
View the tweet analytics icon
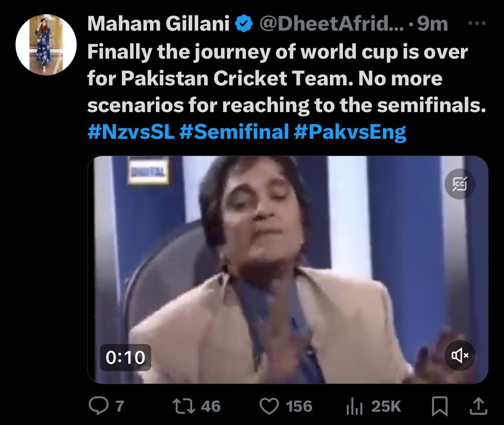coord(355,406)
